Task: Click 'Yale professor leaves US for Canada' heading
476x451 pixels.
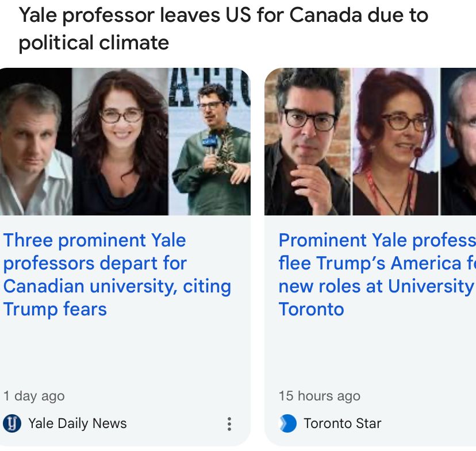Action: (x=223, y=16)
